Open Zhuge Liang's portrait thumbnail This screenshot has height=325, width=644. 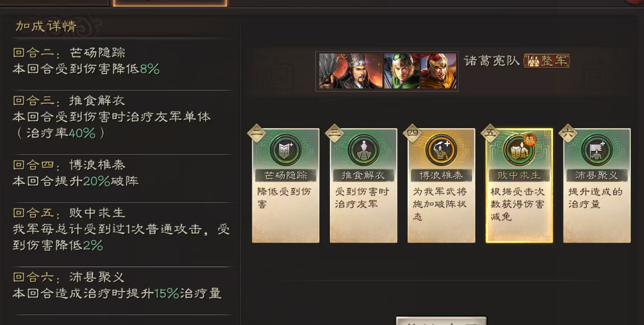(x=351, y=70)
